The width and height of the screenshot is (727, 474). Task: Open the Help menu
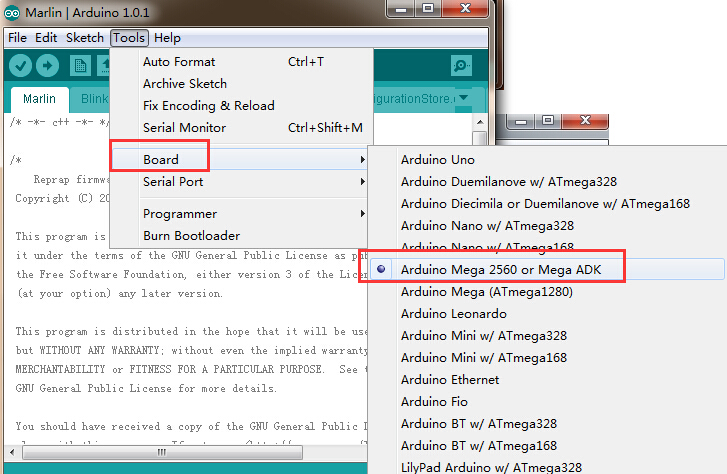point(167,38)
